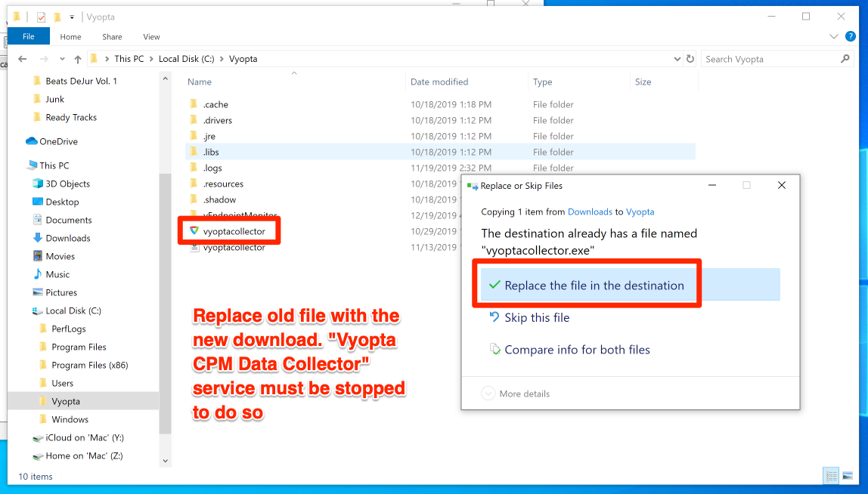This screenshot has height=494, width=868.
Task: Open the Downloads arrow icon in sidebar
Action: tap(38, 238)
